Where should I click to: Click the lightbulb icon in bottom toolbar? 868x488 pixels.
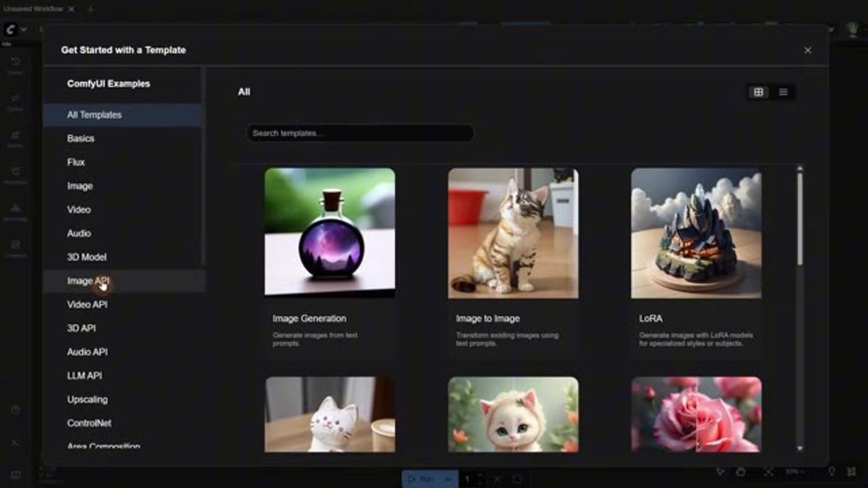[832, 471]
